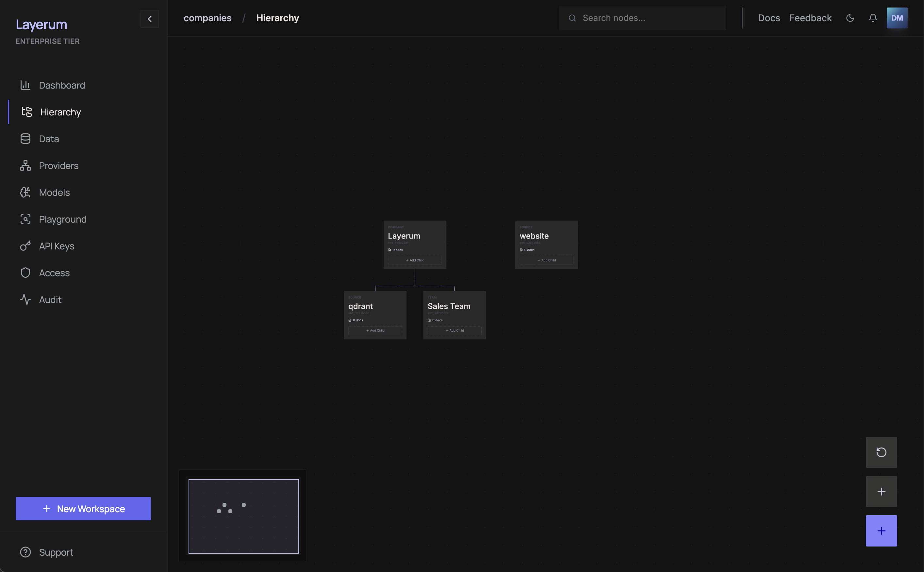
Task: Click the Search nodes input field
Action: pos(642,18)
